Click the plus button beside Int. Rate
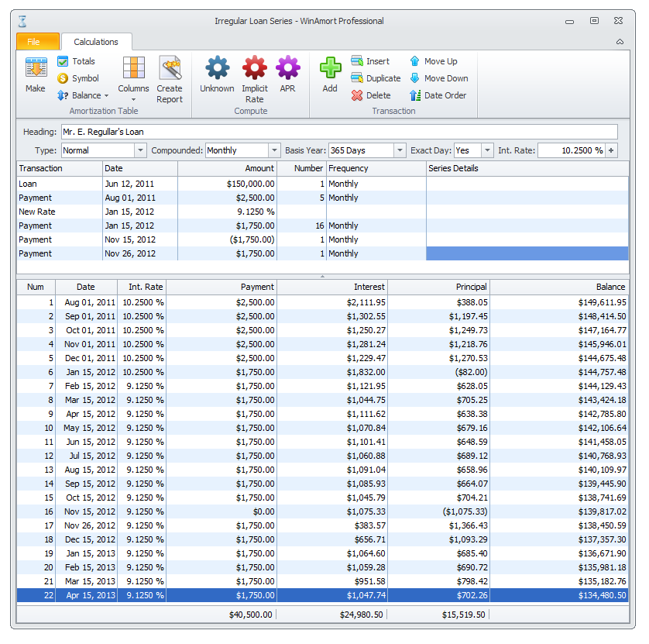649x644 pixels. [x=612, y=150]
